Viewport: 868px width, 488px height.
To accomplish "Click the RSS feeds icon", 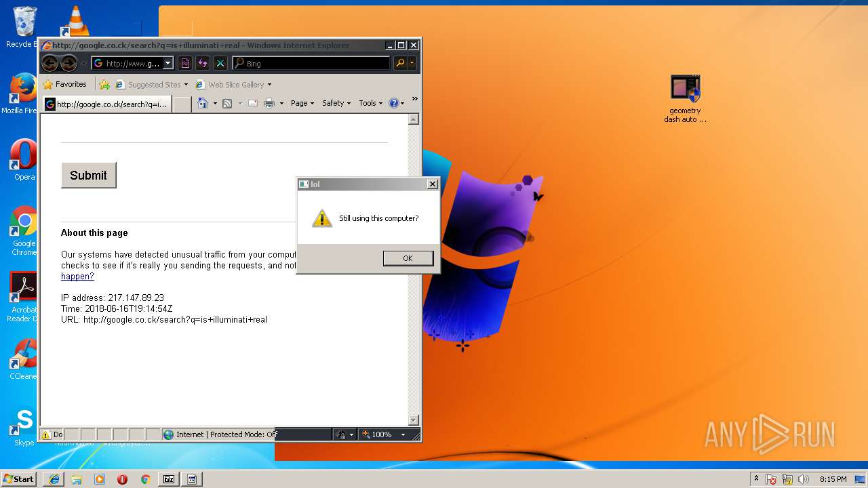I will [x=227, y=103].
